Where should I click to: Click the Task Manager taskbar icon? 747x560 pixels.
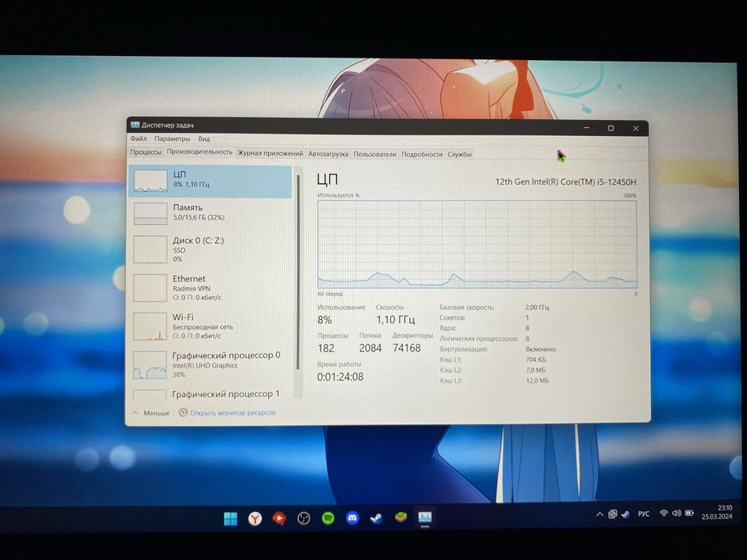pos(424,517)
